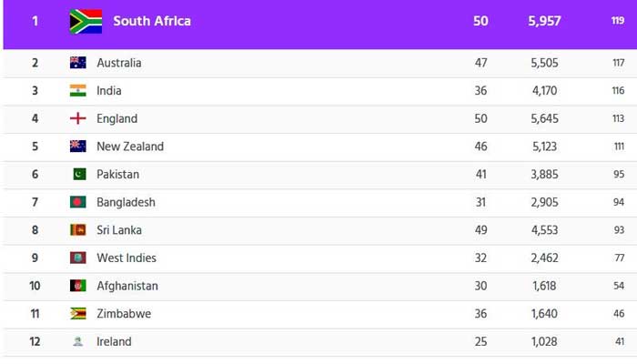Click the Australia flag icon
This screenshot has width=637, height=364.
coord(78,63)
